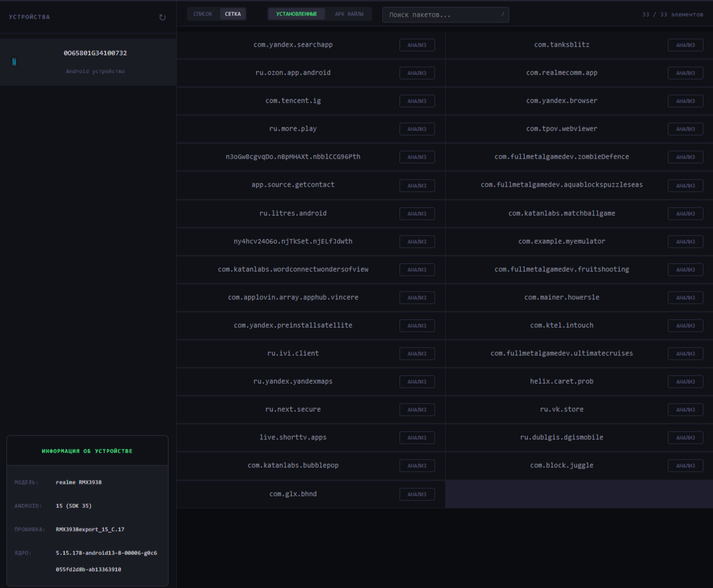
Task: Select package name com.glx.bhnd
Action: coord(293,494)
